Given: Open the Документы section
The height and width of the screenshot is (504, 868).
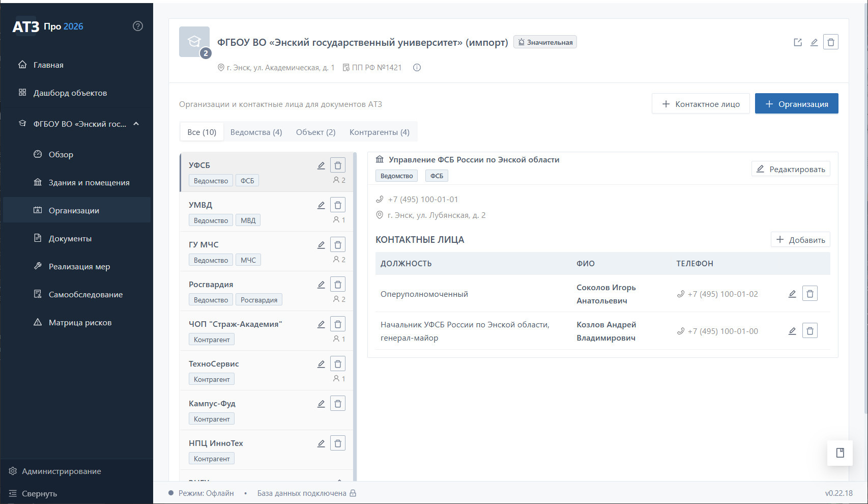Looking at the screenshot, I should (77, 238).
